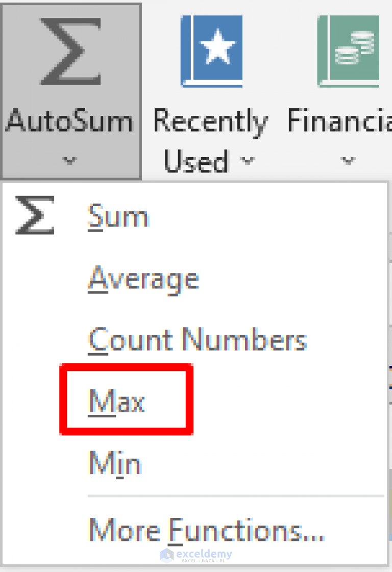This screenshot has height=572, width=392.
Task: Select Sum from the AutoSum menu
Action: click(x=118, y=215)
